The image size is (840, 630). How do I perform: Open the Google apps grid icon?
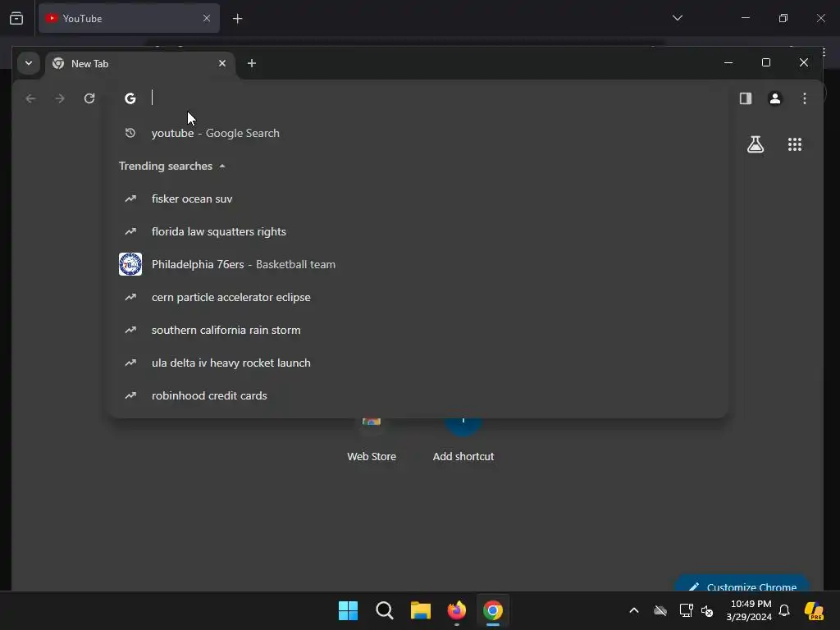click(795, 144)
